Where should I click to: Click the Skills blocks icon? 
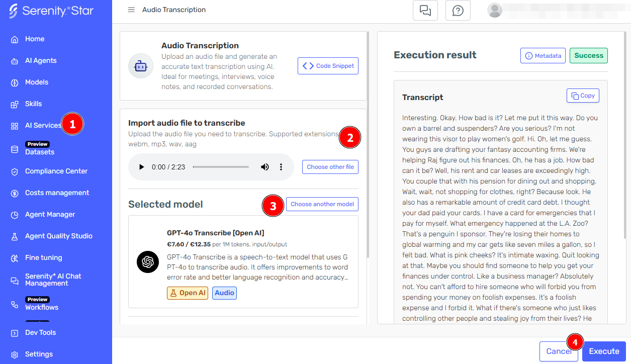(15, 105)
